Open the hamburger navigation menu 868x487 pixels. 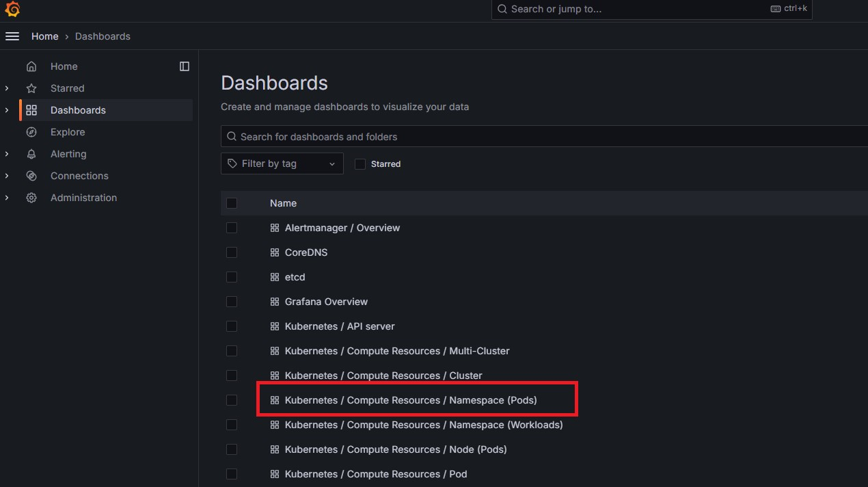(12, 36)
